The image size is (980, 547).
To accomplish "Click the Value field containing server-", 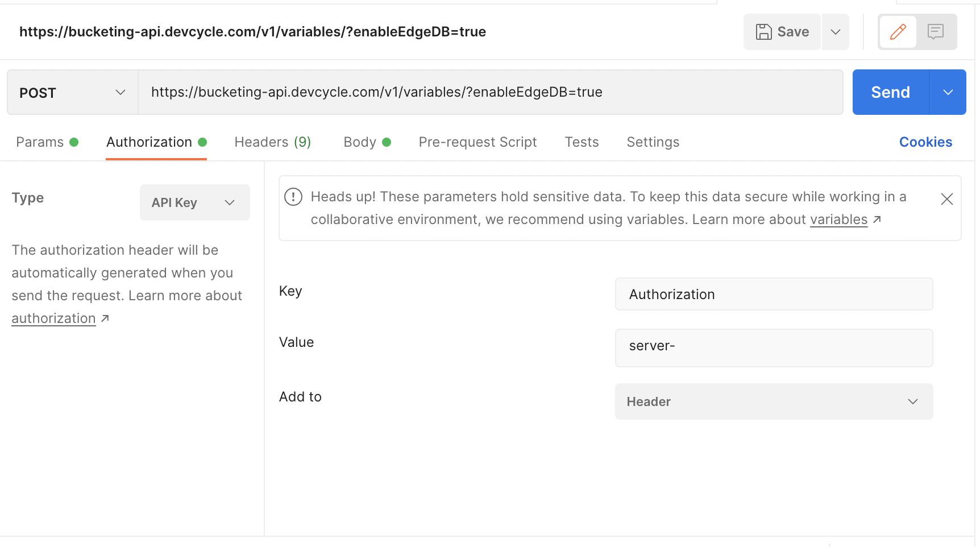I will 773,347.
